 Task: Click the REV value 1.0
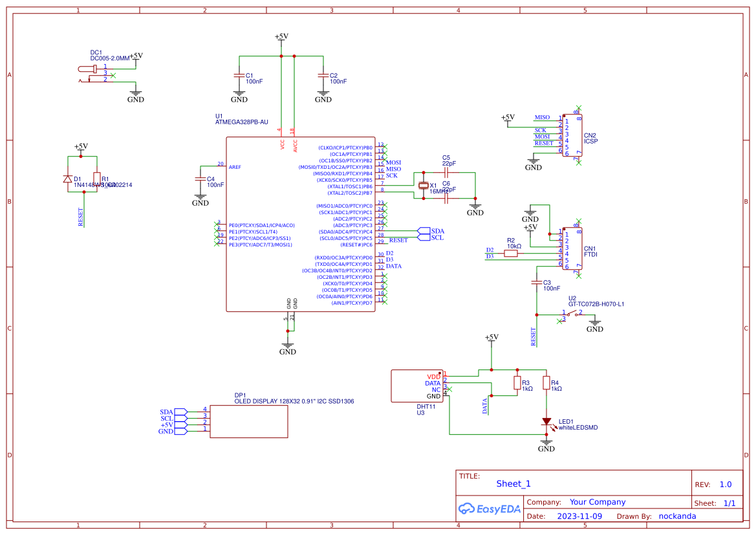point(726,485)
